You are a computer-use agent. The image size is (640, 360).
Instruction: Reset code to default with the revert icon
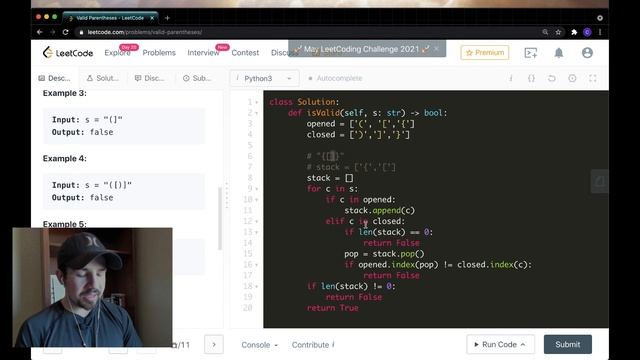[551, 78]
